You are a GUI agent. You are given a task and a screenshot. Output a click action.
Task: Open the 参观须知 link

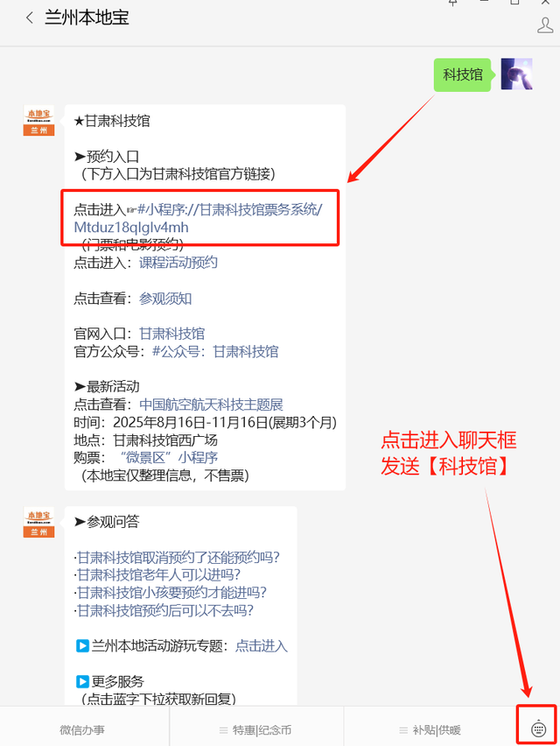[165, 299]
